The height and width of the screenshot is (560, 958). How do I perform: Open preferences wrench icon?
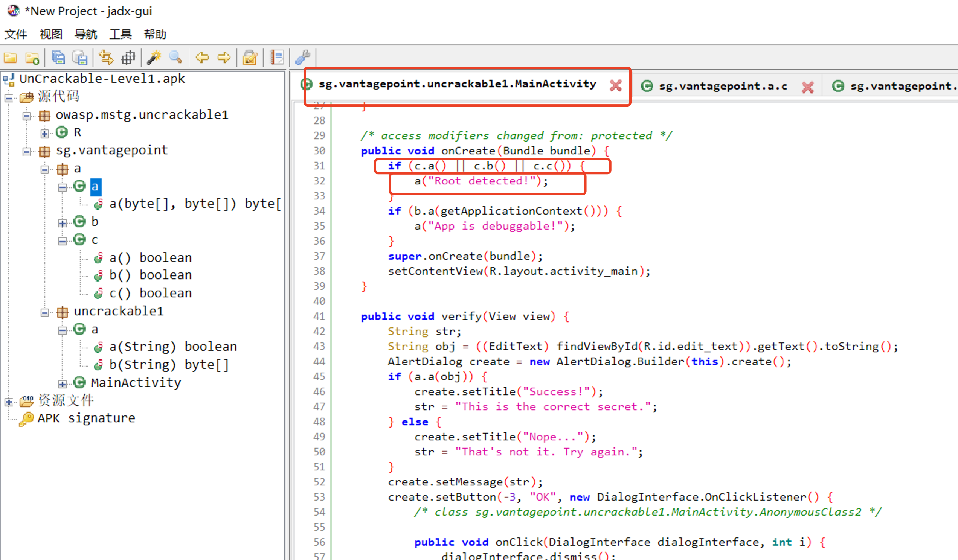coord(303,58)
